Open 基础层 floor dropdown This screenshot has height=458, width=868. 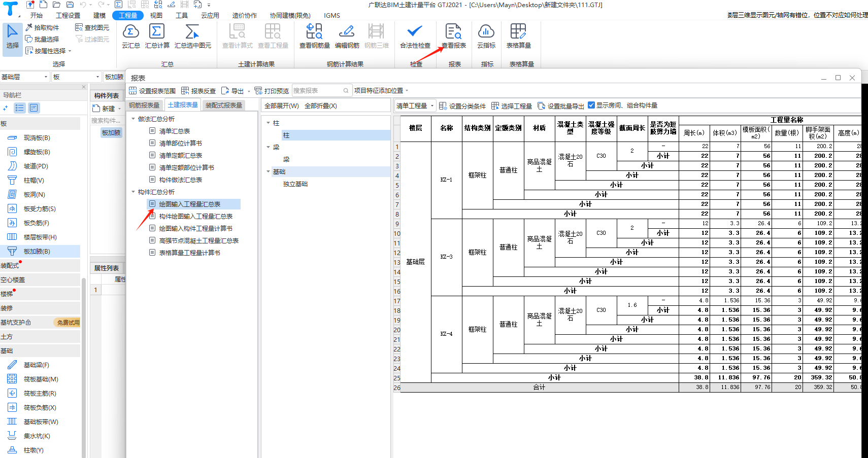25,77
